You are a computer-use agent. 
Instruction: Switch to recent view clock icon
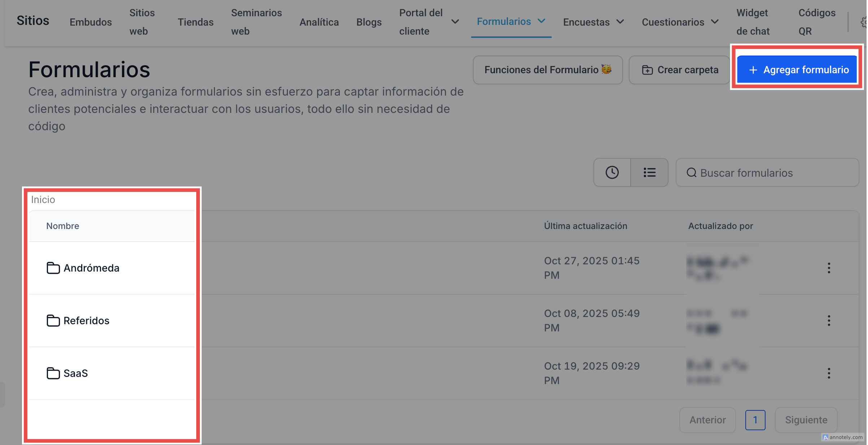click(x=612, y=172)
